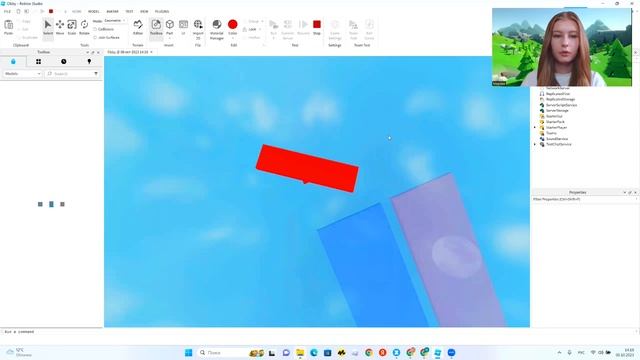Image resolution: width=640 pixels, height=360 pixels.
Task: Open the Color dropdown arrow
Action: coord(233,38)
